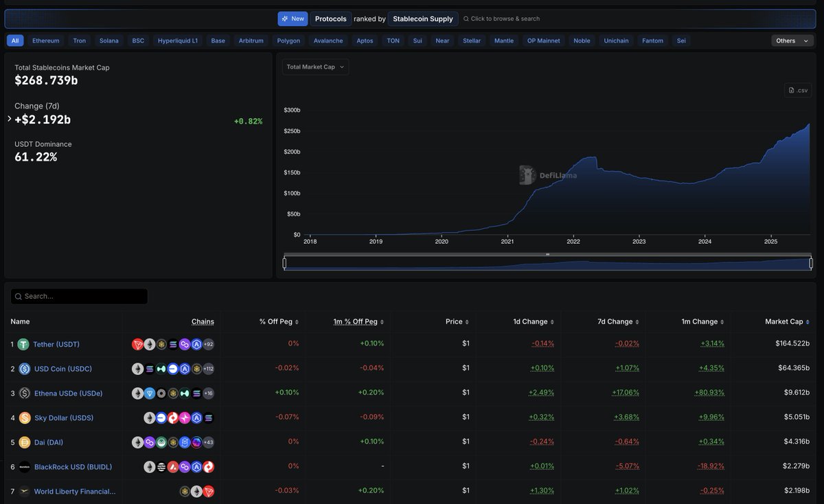The height and width of the screenshot is (504, 824).
Task: Click the right handle of chart range slider
Action: coord(811,263)
